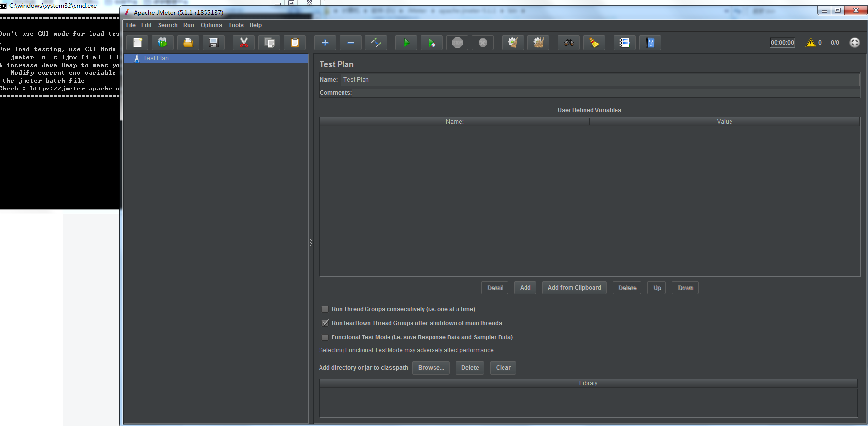Click Add from Clipboard button

574,288
